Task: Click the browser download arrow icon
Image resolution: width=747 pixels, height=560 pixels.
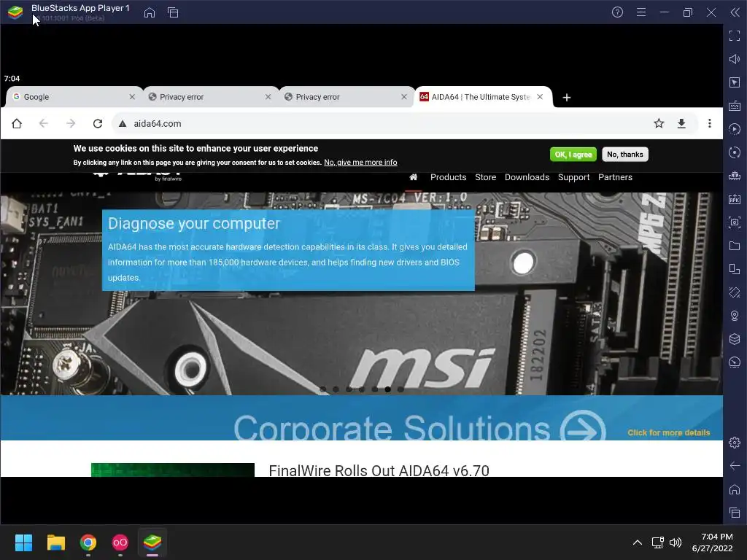Action: click(x=681, y=124)
